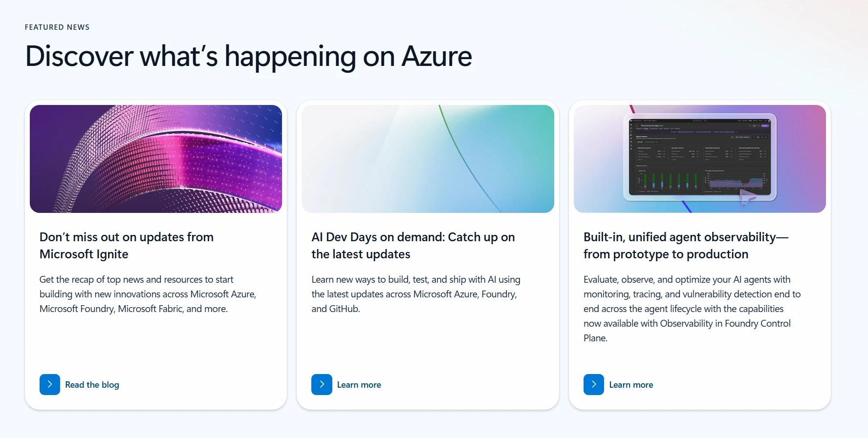This screenshot has height=438, width=868.
Task: Click the Built-in, unified agent observability title
Action: tap(686, 246)
